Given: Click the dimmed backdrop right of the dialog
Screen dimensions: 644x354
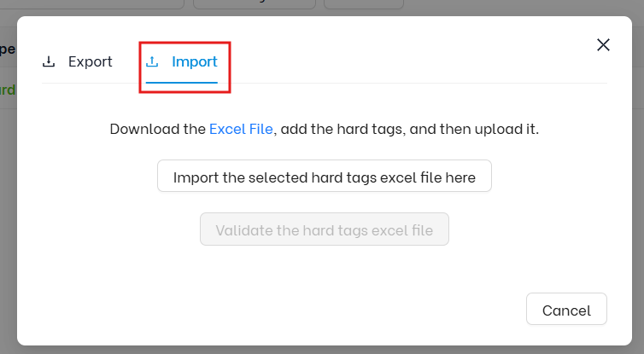Looking at the screenshot, I should (638, 184).
